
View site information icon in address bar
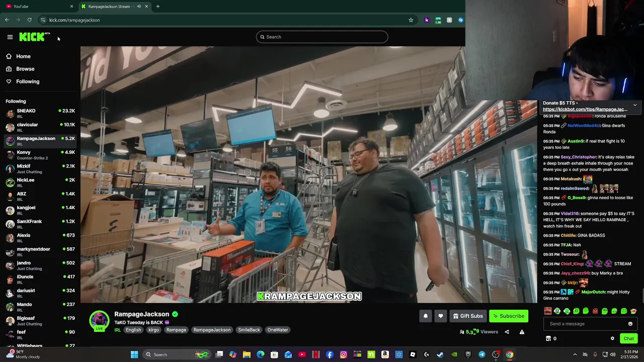click(43, 20)
